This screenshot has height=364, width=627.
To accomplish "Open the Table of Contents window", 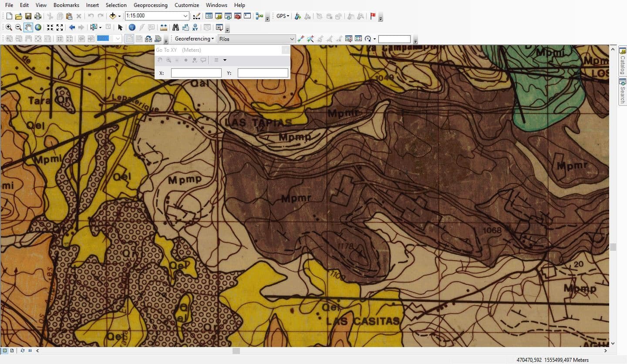I will [209, 16].
